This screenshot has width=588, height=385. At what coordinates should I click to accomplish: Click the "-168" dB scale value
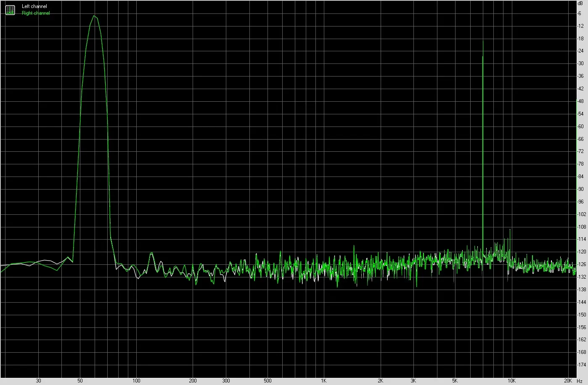582,352
